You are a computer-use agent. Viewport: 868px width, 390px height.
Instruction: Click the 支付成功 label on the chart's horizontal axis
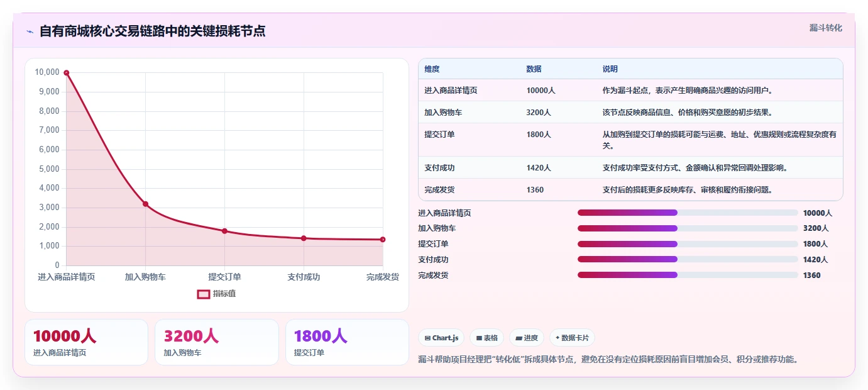(304, 277)
